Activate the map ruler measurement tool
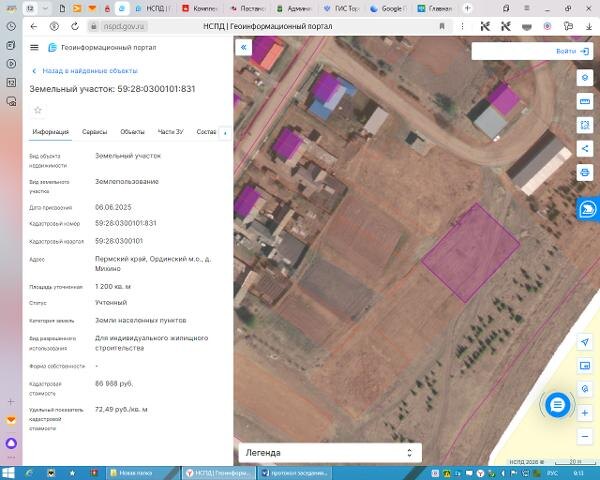The height and width of the screenshot is (480, 600). point(585,101)
